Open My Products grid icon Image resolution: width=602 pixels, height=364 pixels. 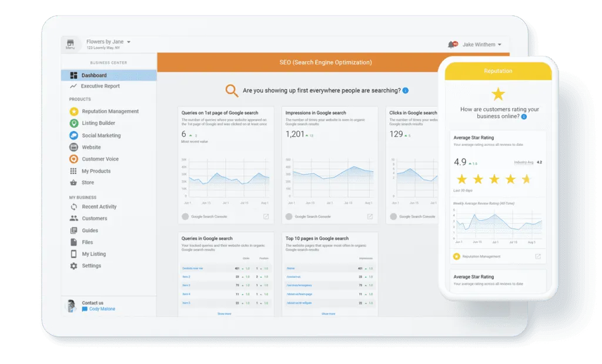click(x=73, y=171)
